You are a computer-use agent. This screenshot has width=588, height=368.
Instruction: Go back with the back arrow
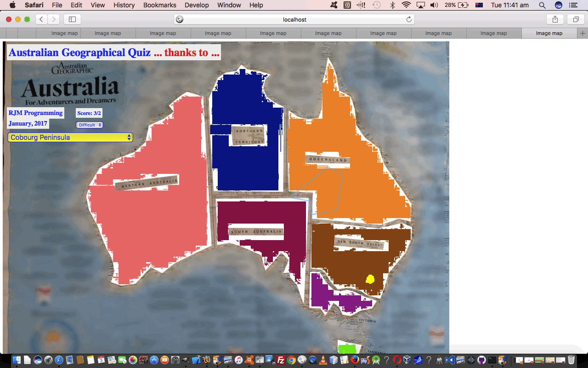(41, 19)
